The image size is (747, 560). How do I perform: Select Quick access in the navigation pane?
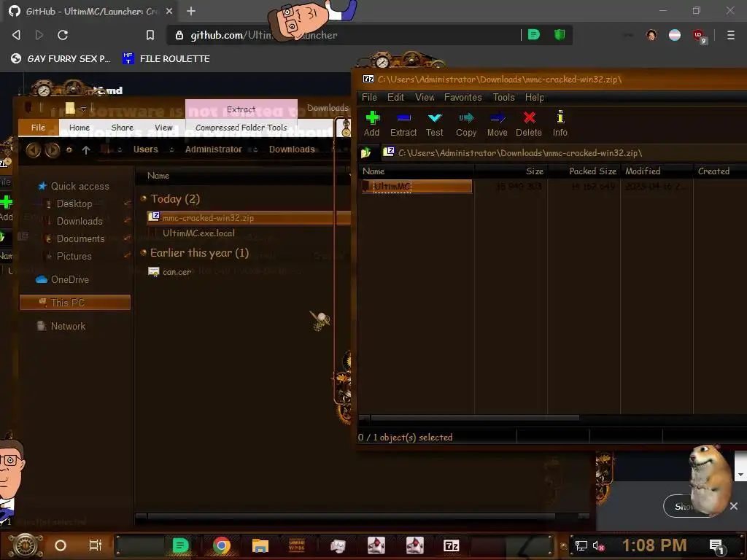coord(80,186)
